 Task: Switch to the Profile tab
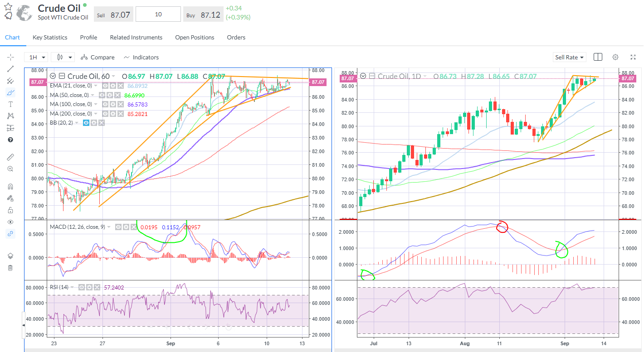[88, 38]
